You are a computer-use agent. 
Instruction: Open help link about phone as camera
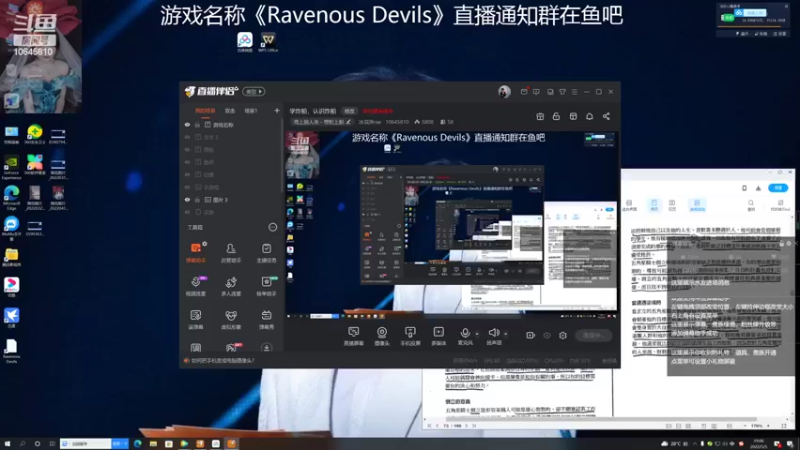click(223, 360)
